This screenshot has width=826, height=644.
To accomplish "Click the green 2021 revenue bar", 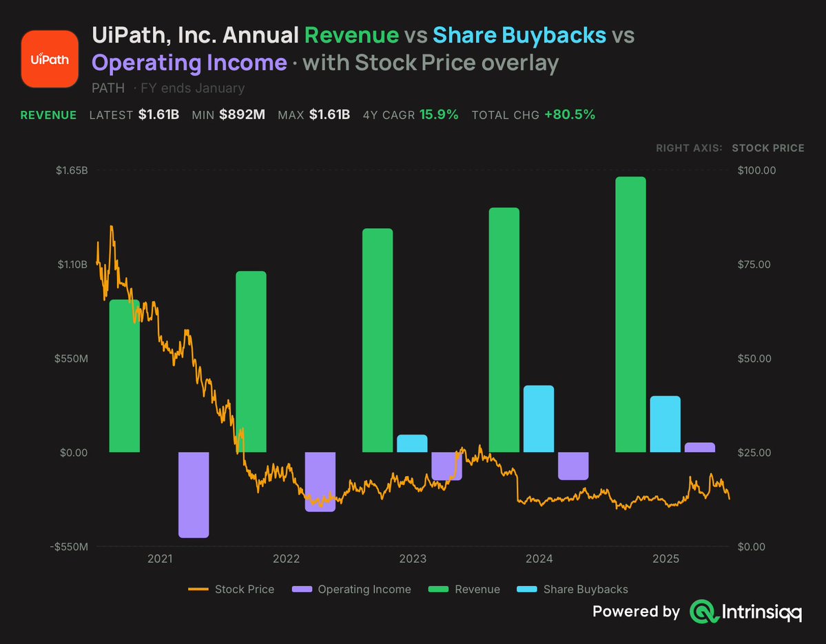I will pyautogui.click(x=124, y=376).
